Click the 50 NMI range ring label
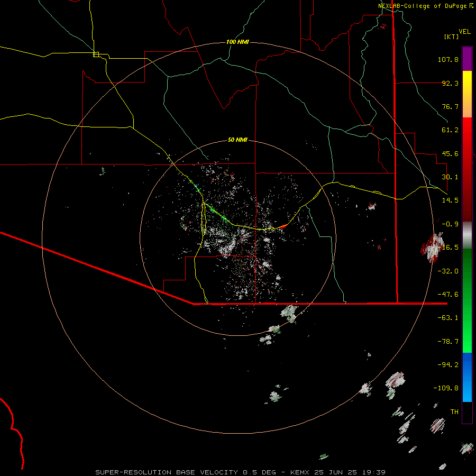 point(237,140)
